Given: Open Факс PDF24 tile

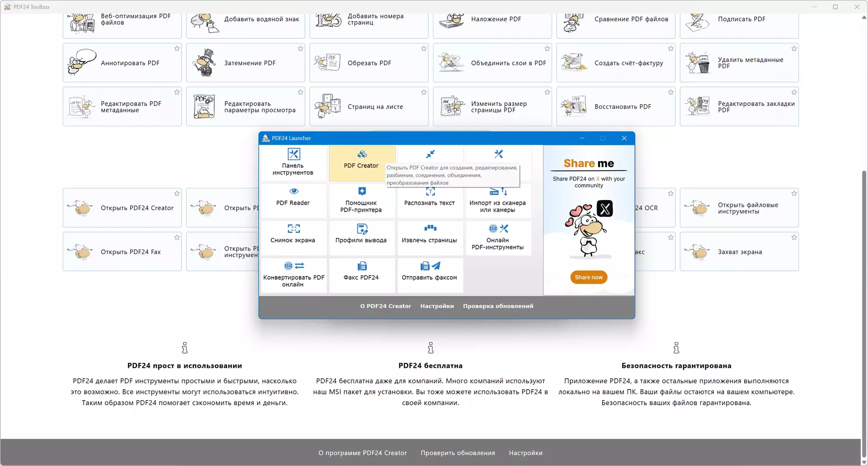Looking at the screenshot, I should tap(362, 275).
